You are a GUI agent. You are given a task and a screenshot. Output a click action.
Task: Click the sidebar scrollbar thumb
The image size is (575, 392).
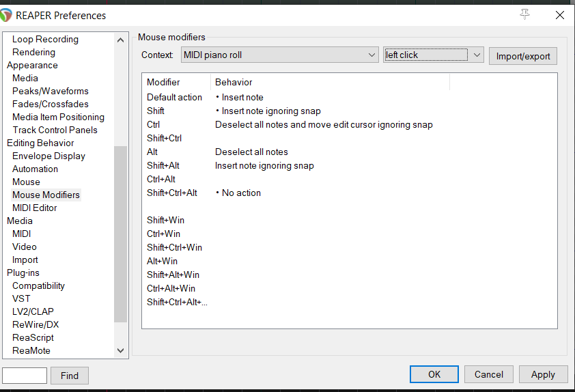[120, 234]
